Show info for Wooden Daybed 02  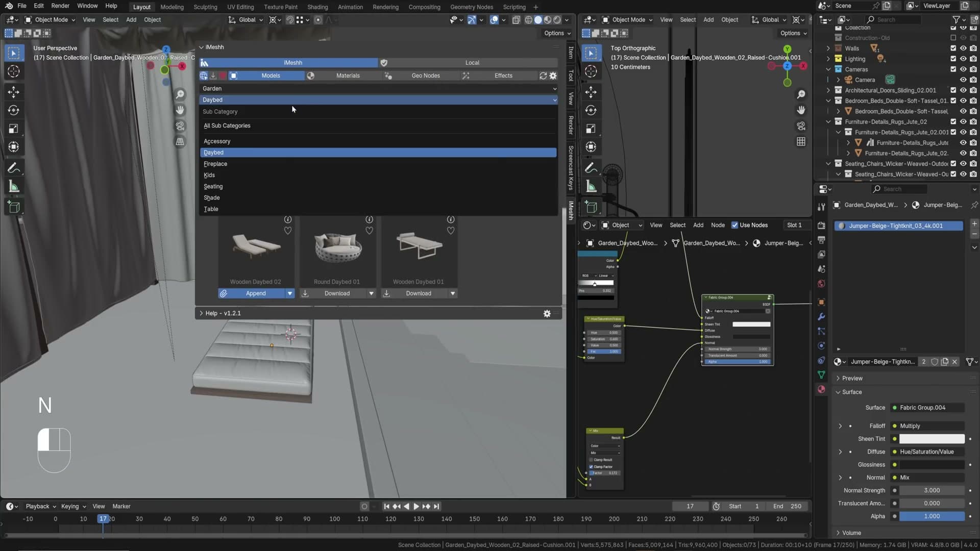pos(288,219)
